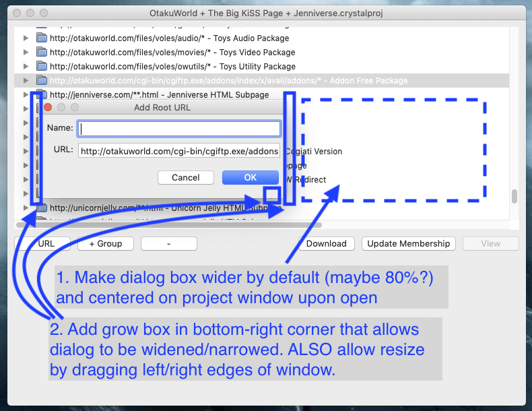The width and height of the screenshot is (532, 411).
Task: Select the Unicorn Jelly HTML Subpage row text
Action: point(166,208)
